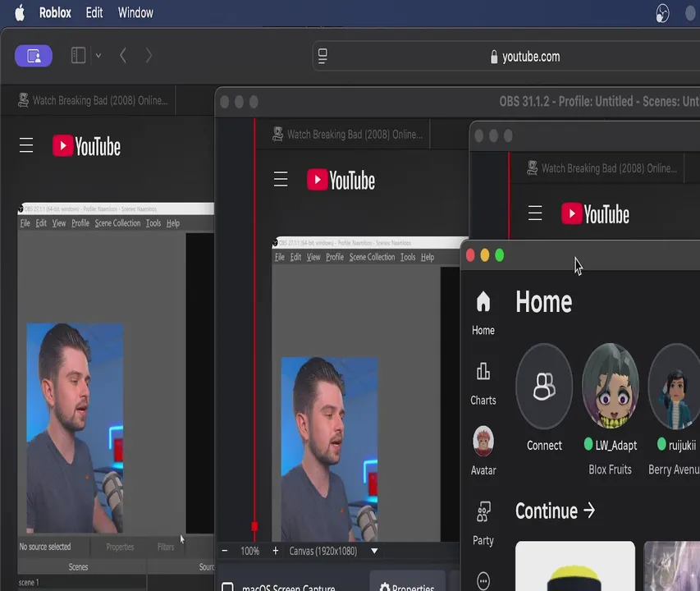Open ruijukii friend avatar
The image size is (700, 591).
[x=674, y=386]
